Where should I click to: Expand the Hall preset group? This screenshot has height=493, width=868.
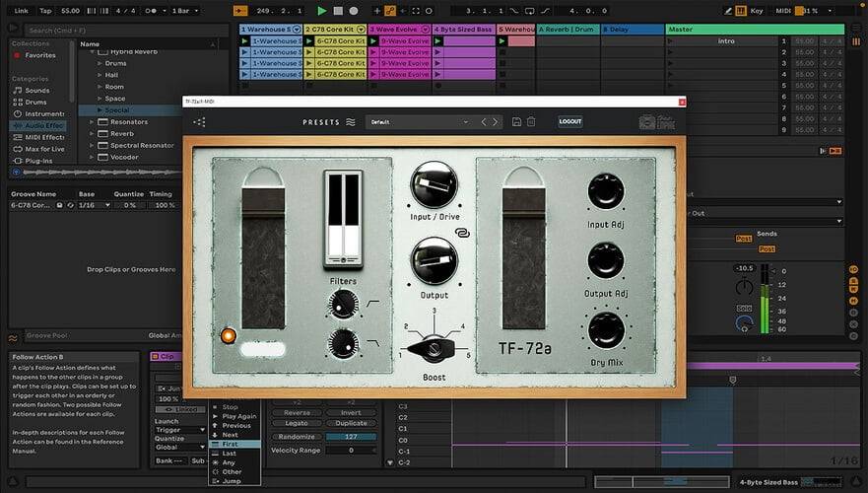(x=100, y=75)
